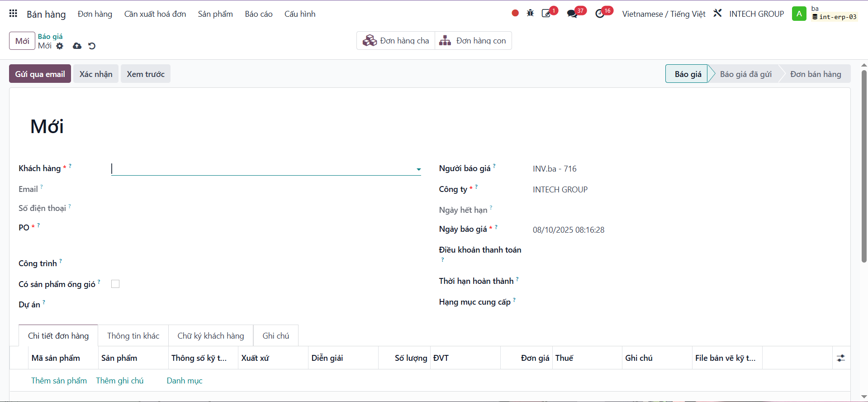Open the green user avatar A

click(x=799, y=14)
